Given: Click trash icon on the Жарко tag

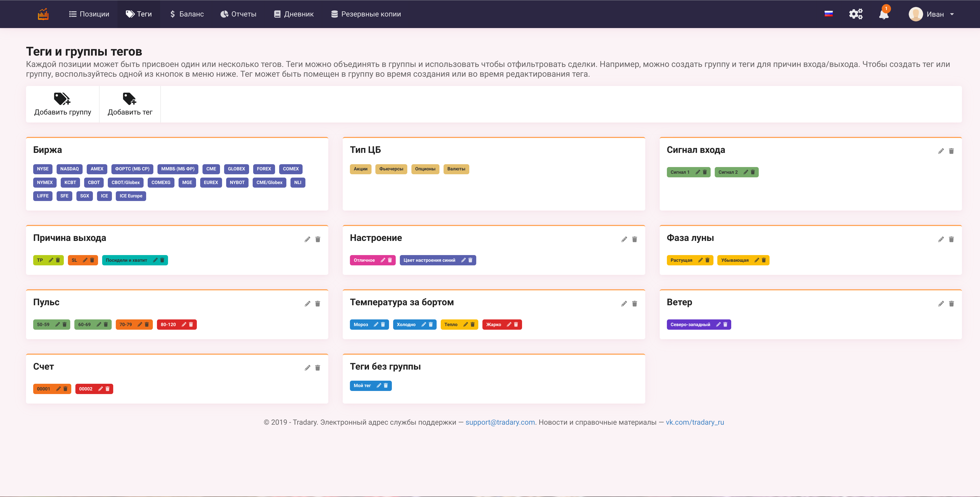Looking at the screenshot, I should pyautogui.click(x=516, y=325).
